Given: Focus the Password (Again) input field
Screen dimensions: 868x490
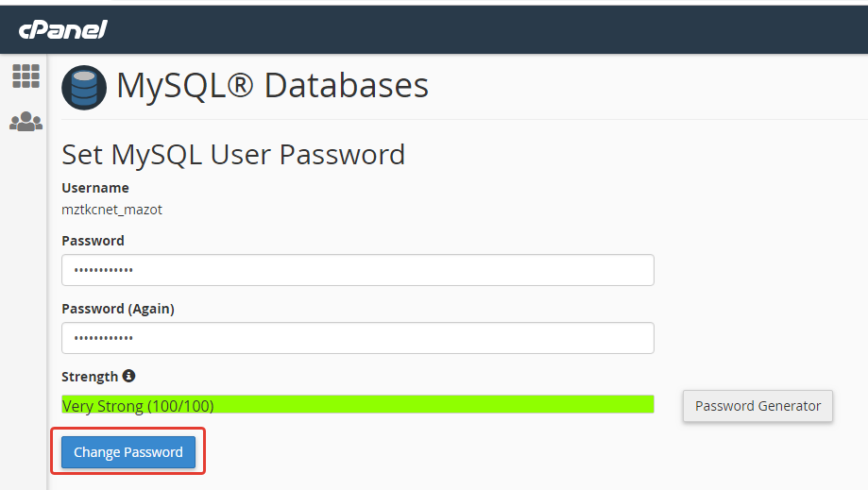Looking at the screenshot, I should coord(357,338).
